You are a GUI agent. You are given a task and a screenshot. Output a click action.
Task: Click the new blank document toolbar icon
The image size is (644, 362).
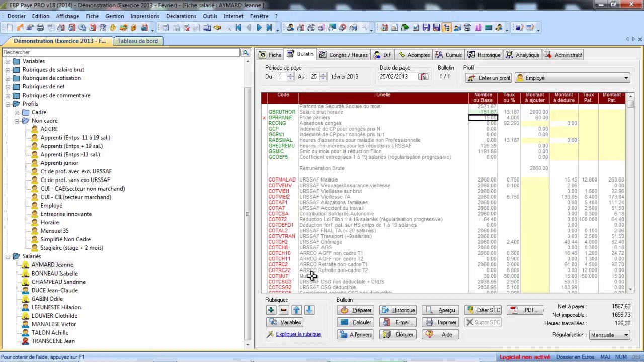pos(9,28)
